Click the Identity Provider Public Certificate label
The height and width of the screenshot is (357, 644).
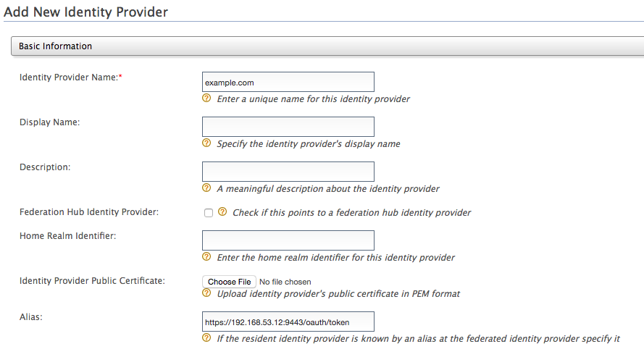click(x=92, y=280)
